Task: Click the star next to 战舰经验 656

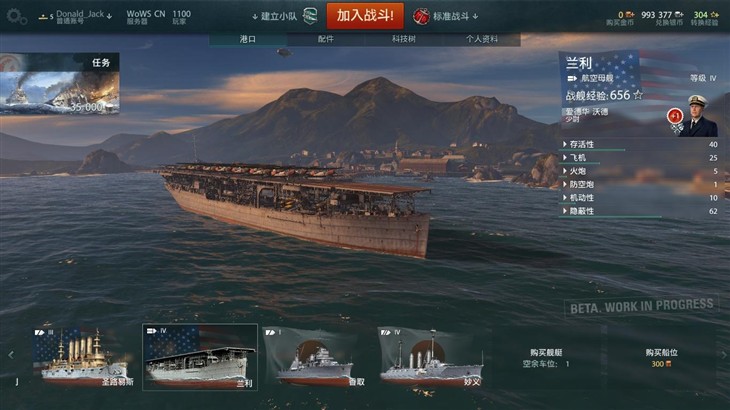Action: (x=638, y=95)
